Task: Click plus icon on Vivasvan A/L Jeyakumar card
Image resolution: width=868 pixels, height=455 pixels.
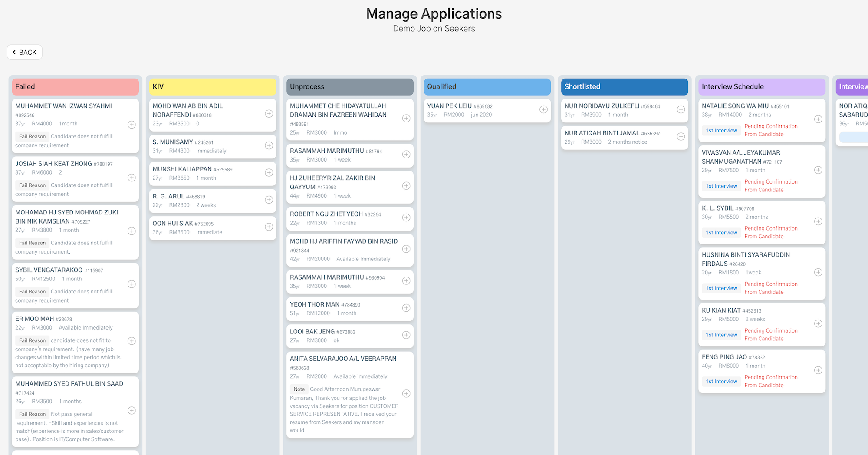Action: [x=818, y=170]
